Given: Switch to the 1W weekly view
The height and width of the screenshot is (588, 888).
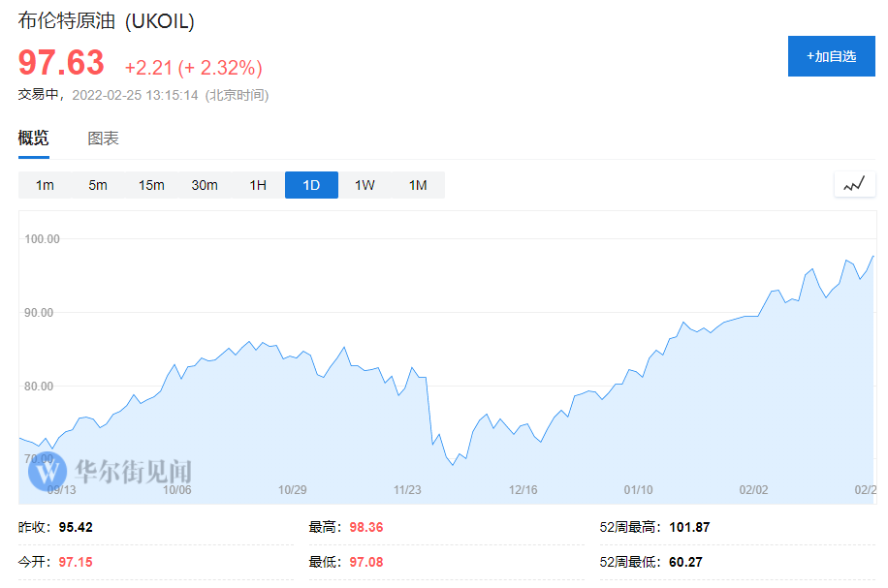Looking at the screenshot, I should [365, 185].
